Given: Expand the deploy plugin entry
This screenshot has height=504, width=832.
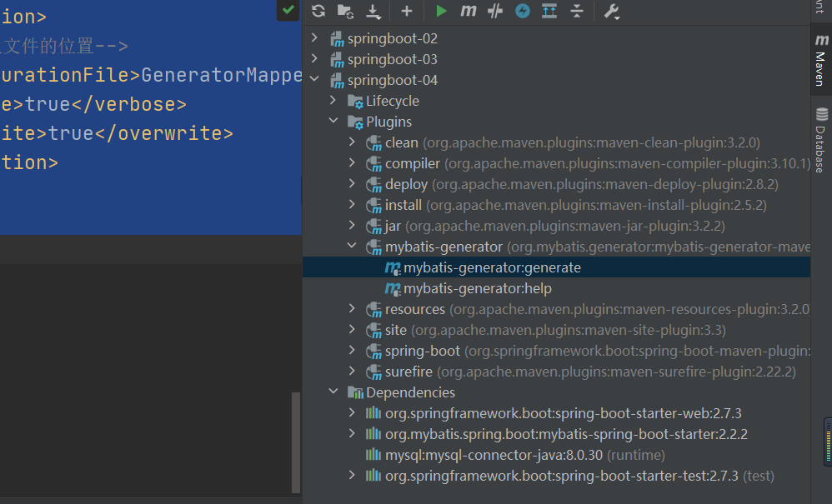Looking at the screenshot, I should (x=352, y=183).
